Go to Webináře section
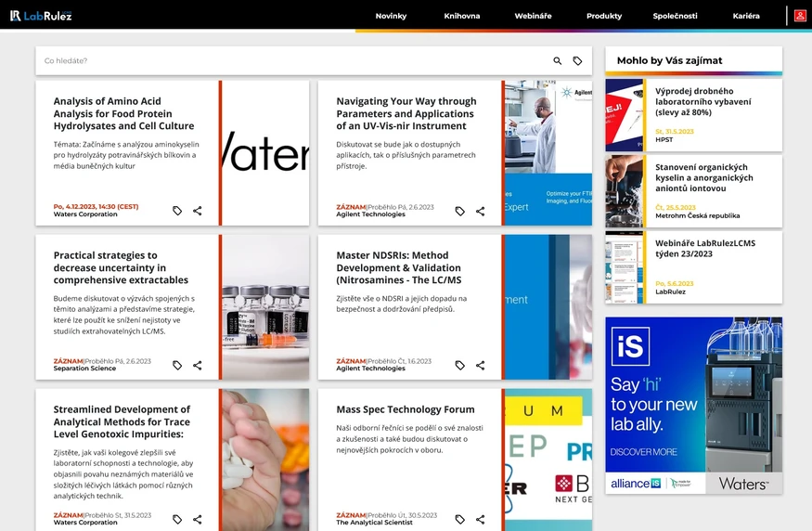This screenshot has width=812, height=531. pos(533,16)
